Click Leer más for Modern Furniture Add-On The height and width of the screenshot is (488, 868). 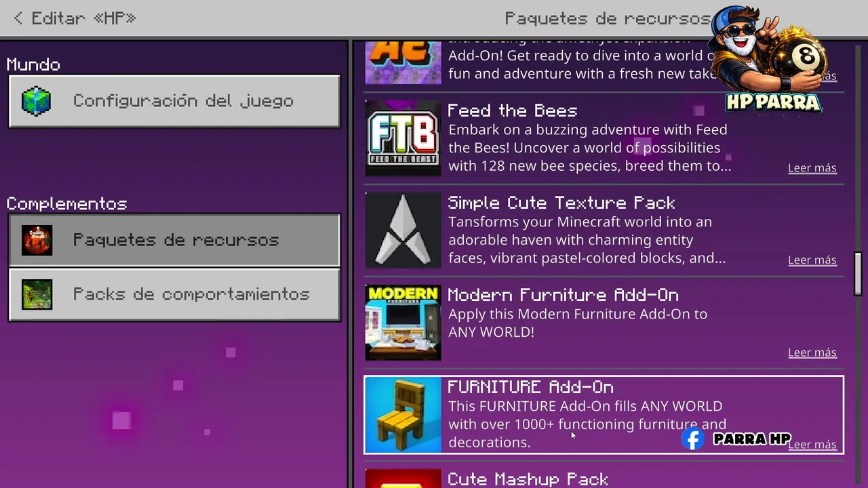pos(812,352)
